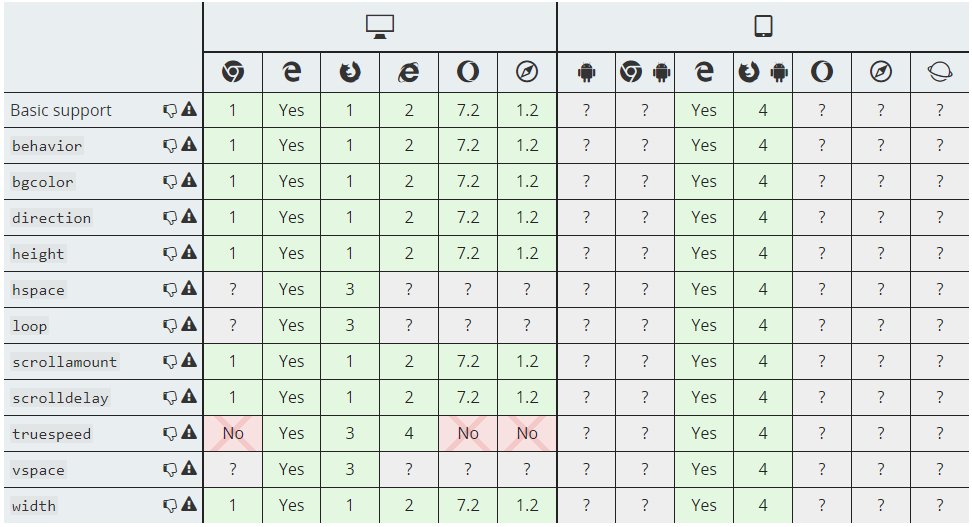Click the Android WebView robot icon
972x527 pixels.
[x=586, y=72]
